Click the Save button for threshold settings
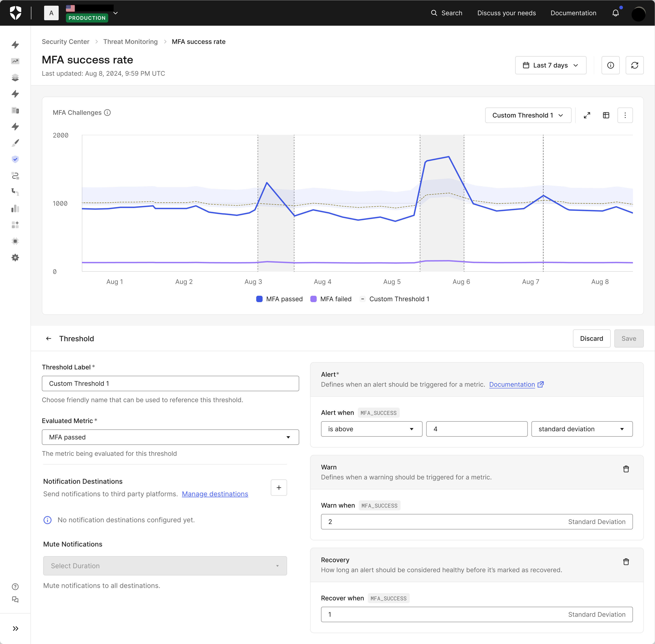The height and width of the screenshot is (644, 655). click(x=628, y=338)
